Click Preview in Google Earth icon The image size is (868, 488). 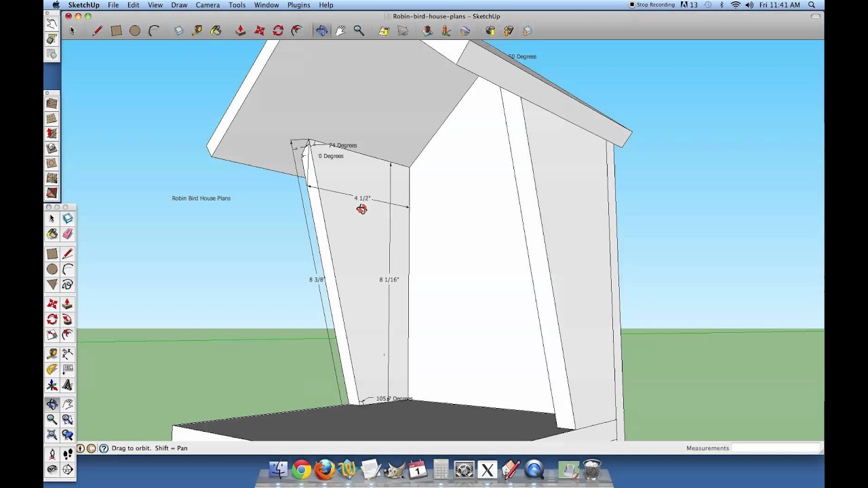465,30
